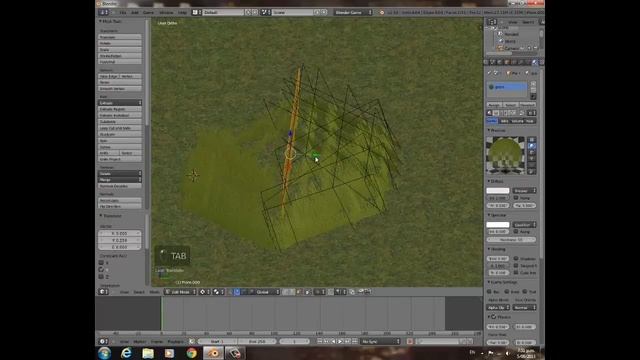Switch to the Halo material type tab
Image resolution: width=640 pixels, height=360 pixels.
[x=530, y=121]
